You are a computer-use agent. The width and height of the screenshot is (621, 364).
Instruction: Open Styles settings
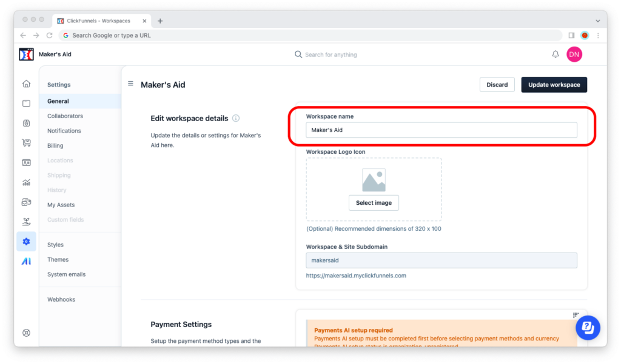(x=55, y=245)
